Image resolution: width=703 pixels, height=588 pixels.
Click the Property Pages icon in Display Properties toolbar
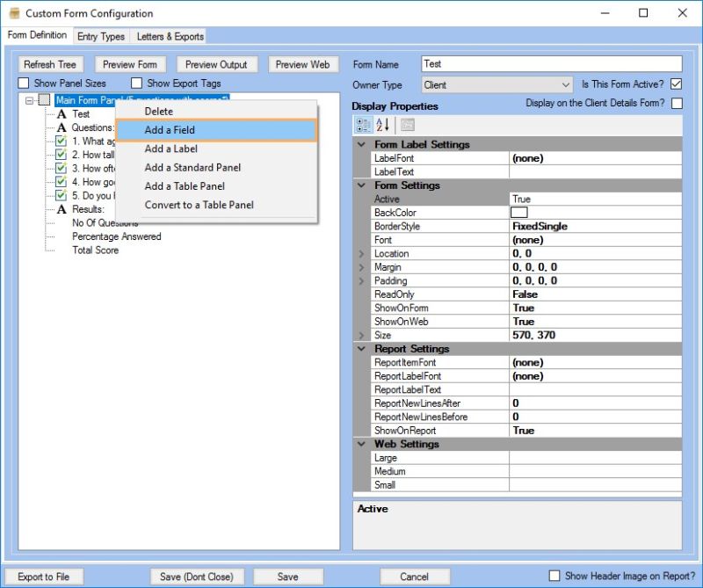[408, 123]
